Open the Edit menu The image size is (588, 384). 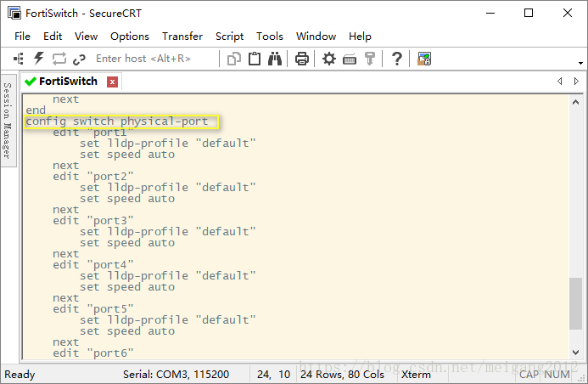point(53,36)
